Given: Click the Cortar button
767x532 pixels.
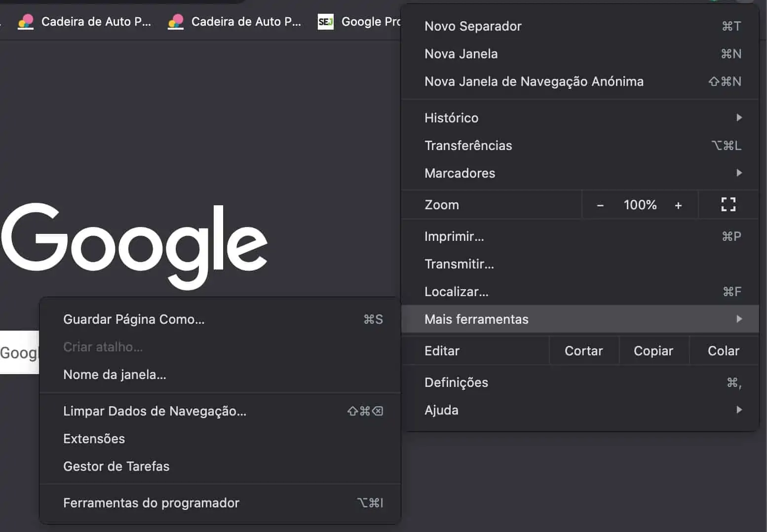Looking at the screenshot, I should 583,350.
